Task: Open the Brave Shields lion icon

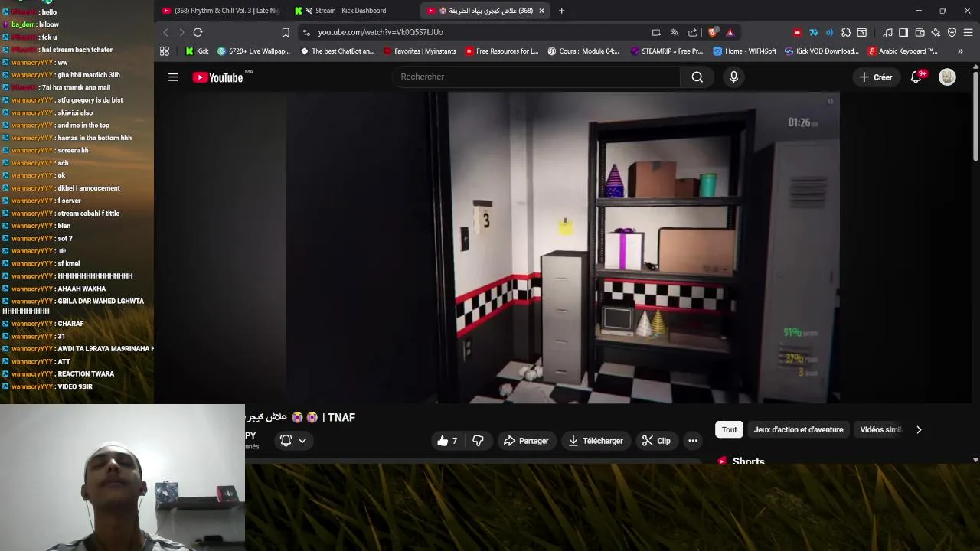Action: (713, 32)
